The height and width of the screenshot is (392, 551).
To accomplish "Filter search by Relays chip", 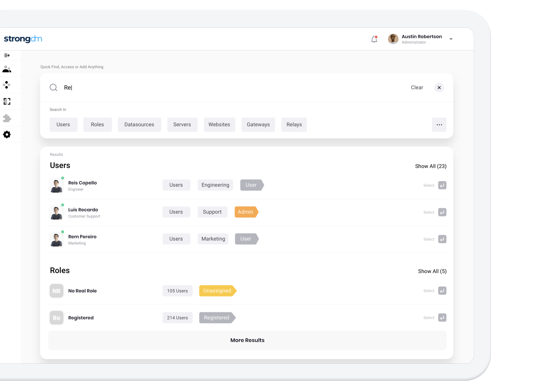I will coord(294,125).
